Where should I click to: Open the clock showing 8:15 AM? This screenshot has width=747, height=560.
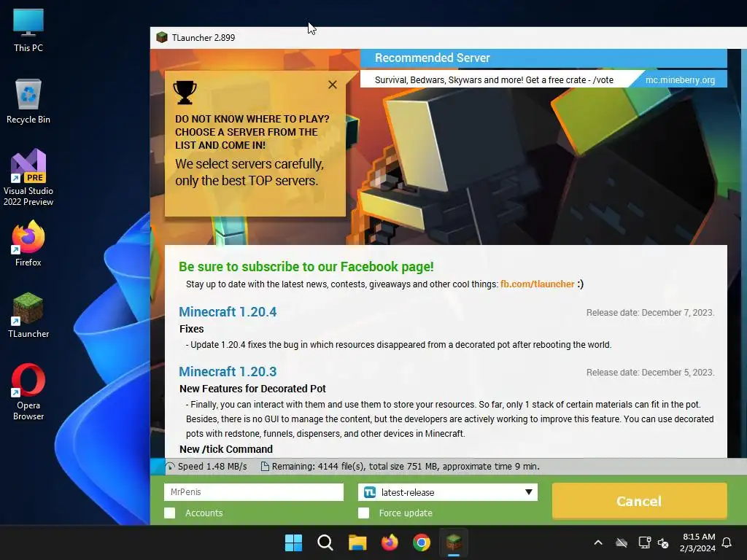click(x=698, y=542)
